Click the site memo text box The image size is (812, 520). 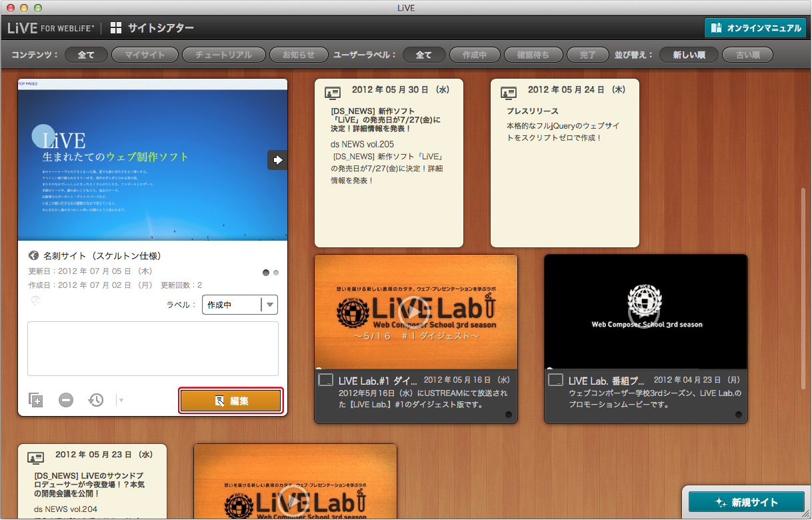click(153, 349)
